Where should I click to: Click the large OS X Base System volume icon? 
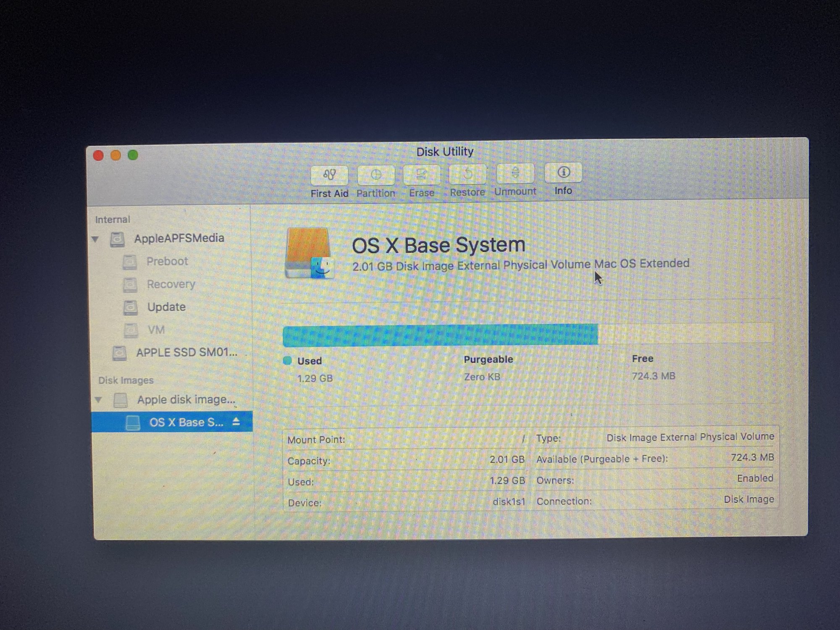pyautogui.click(x=310, y=253)
